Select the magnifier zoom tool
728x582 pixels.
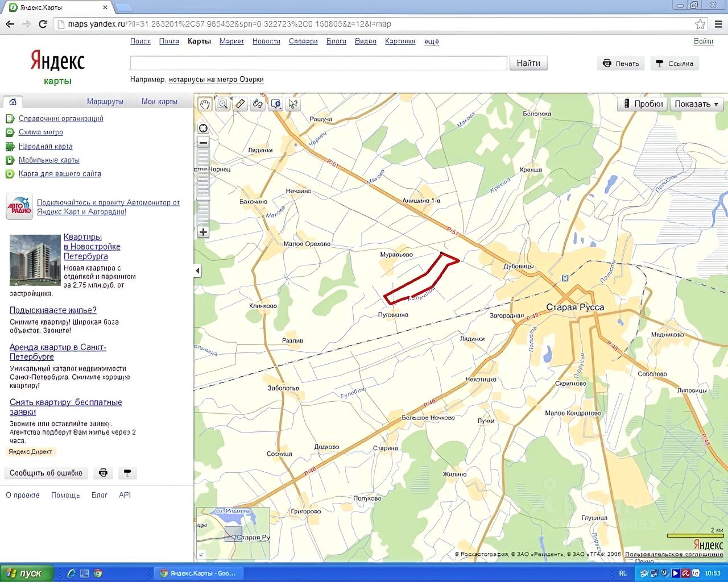(x=222, y=104)
